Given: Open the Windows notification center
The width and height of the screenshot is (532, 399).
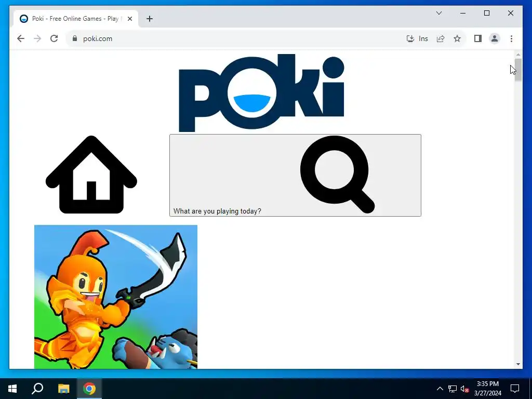Looking at the screenshot, I should point(515,389).
